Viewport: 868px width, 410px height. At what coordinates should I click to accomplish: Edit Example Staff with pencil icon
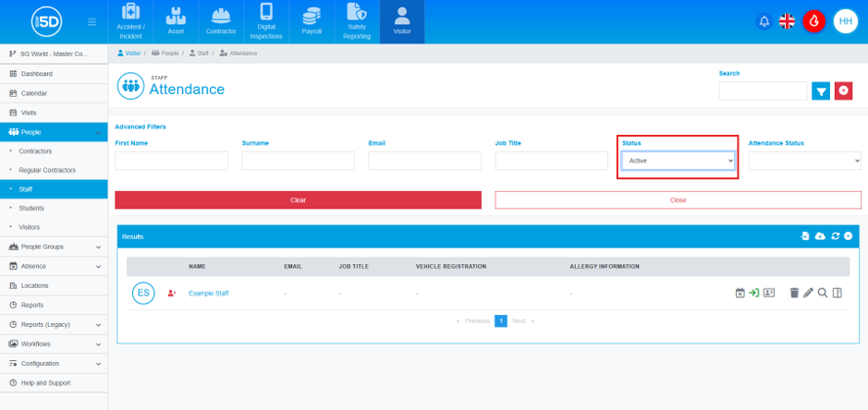(x=808, y=294)
